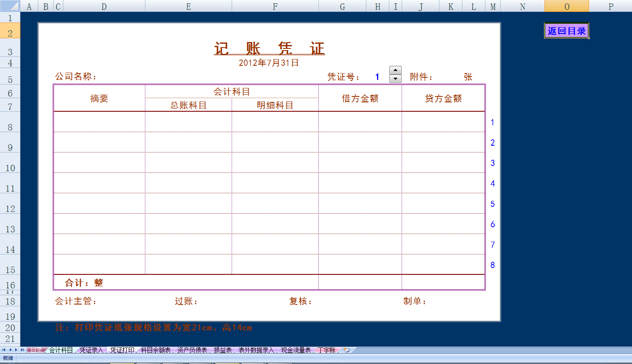Open the 科目余额表 sheet tab
The image size is (632, 364).
coord(156,350)
